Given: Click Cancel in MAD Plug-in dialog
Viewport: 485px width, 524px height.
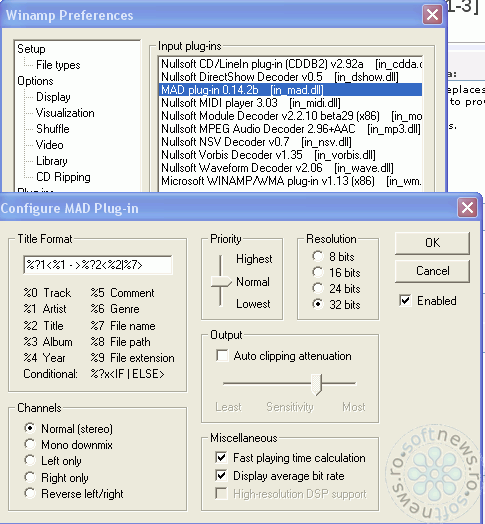Looking at the screenshot, I should coord(432,271).
